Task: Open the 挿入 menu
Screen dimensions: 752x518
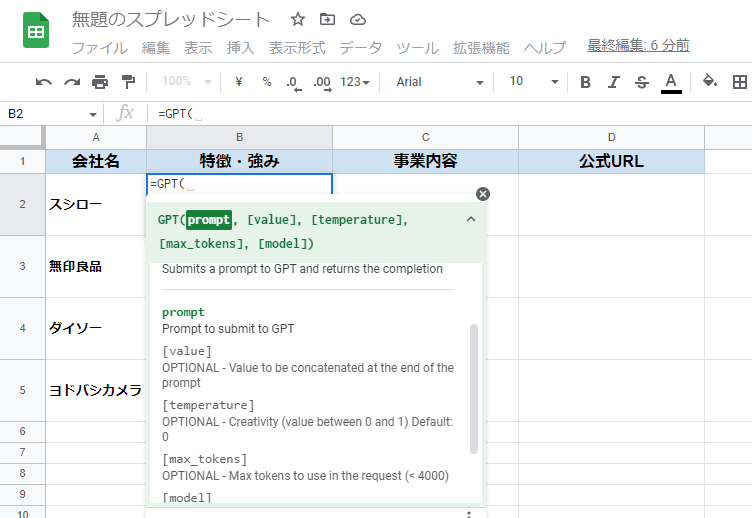Action: (x=240, y=47)
